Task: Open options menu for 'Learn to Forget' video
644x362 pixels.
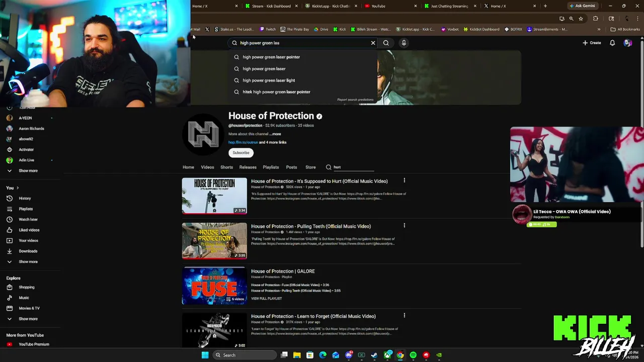Action: click(x=404, y=315)
